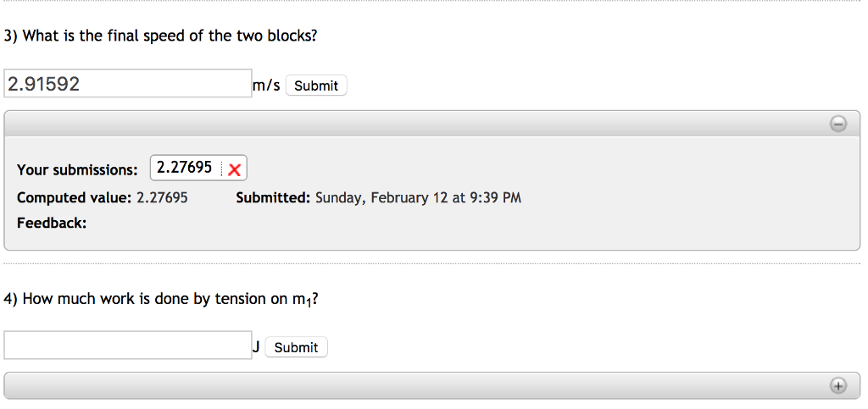The image size is (868, 409).
Task: Click the empty work by tension field
Action: pyautogui.click(x=128, y=345)
